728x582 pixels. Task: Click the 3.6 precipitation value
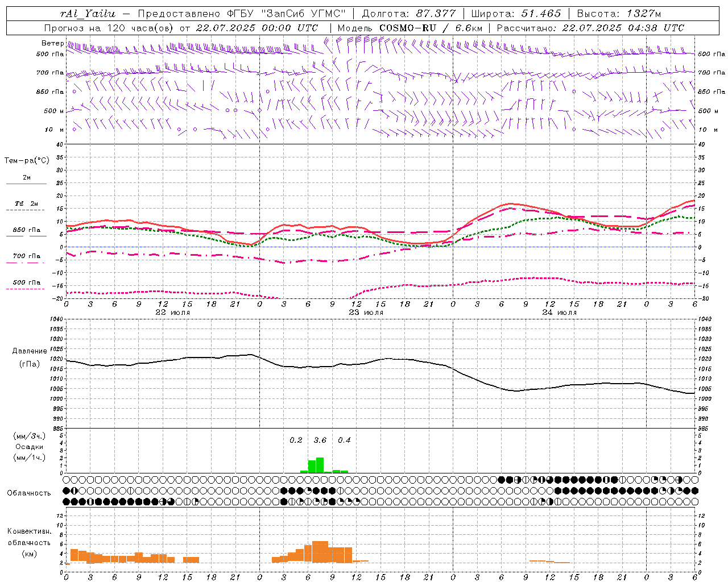(320, 440)
